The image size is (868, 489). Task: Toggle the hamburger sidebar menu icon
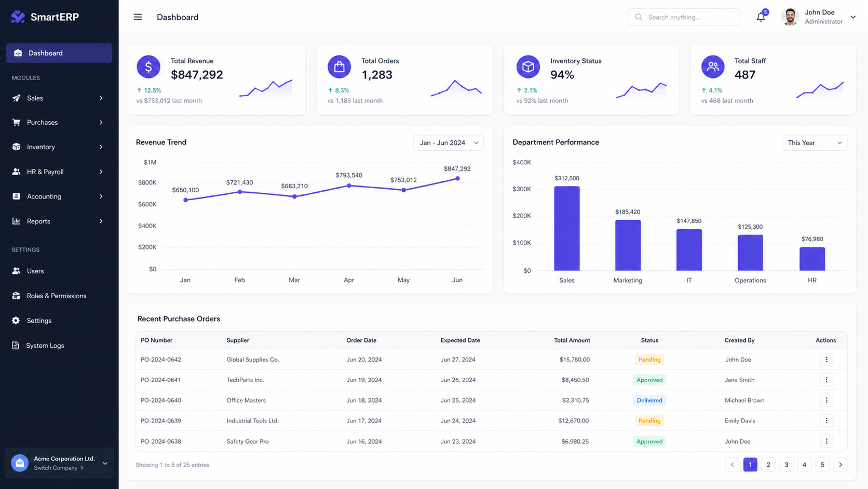(x=138, y=17)
